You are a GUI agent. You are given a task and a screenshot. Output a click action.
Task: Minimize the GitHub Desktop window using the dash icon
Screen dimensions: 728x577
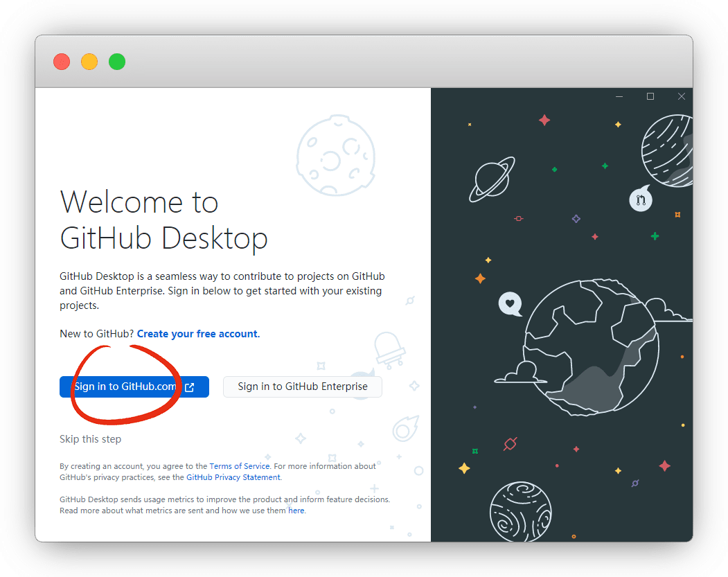(x=619, y=97)
